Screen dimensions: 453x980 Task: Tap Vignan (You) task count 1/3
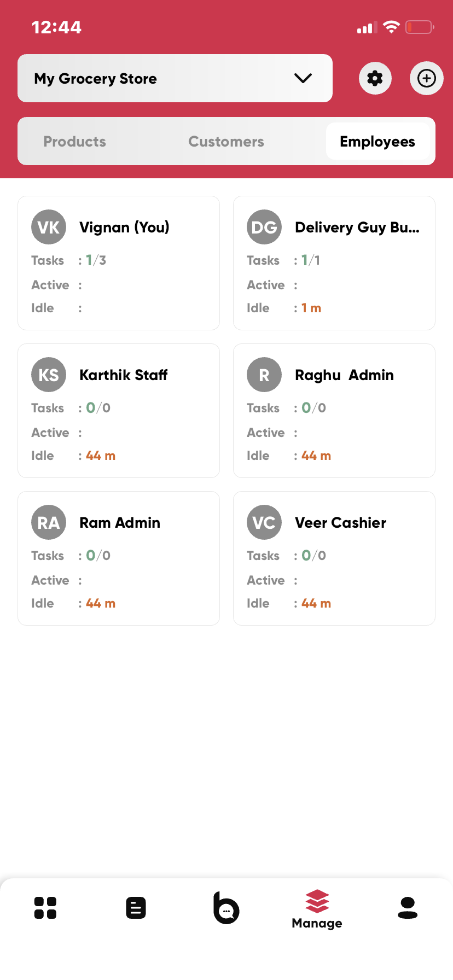tap(96, 260)
